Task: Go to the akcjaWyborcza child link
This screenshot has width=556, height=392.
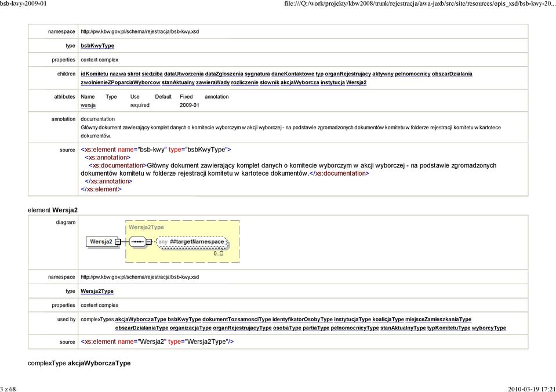Action: [x=300, y=82]
